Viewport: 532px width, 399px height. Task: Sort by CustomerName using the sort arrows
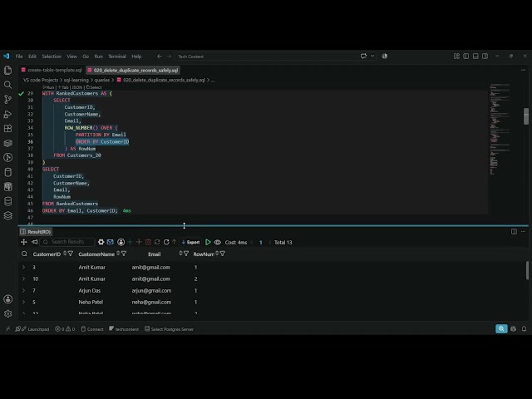[x=118, y=254]
